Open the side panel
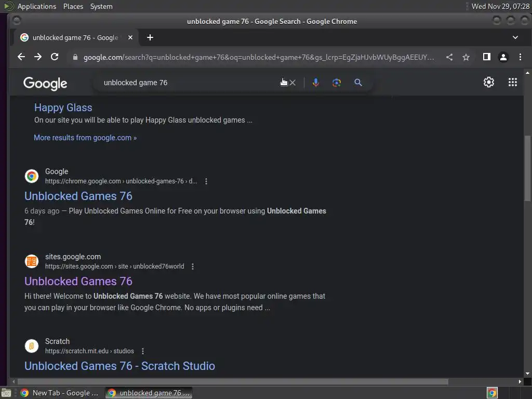Viewport: 532px width, 399px height. click(x=486, y=57)
